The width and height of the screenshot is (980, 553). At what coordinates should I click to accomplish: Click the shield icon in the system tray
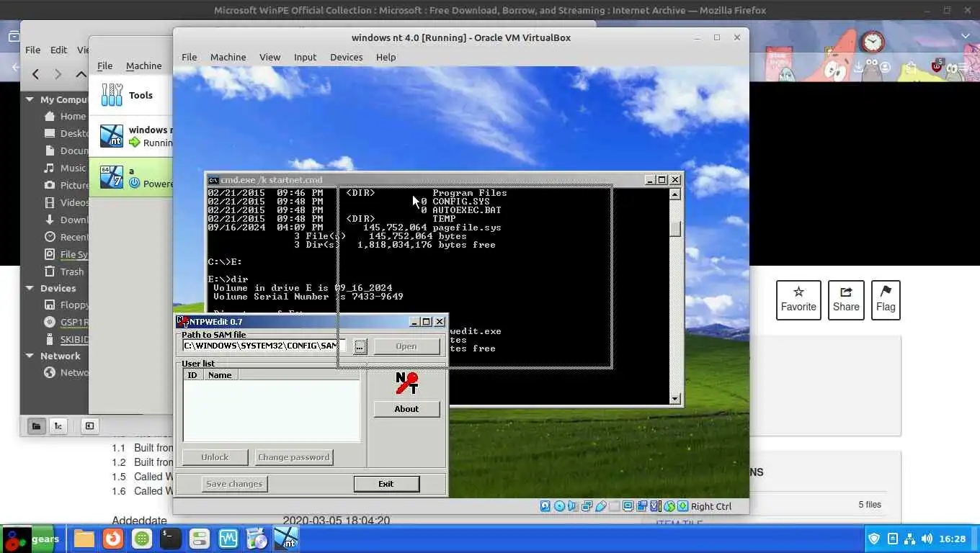coord(875,539)
